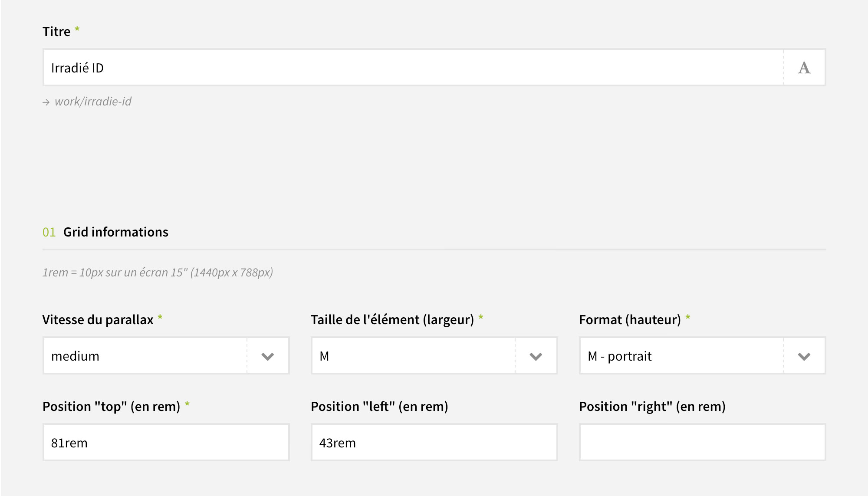Click the Position "left" field with 43rem
Viewport: 868px width, 496px height.
(x=434, y=442)
